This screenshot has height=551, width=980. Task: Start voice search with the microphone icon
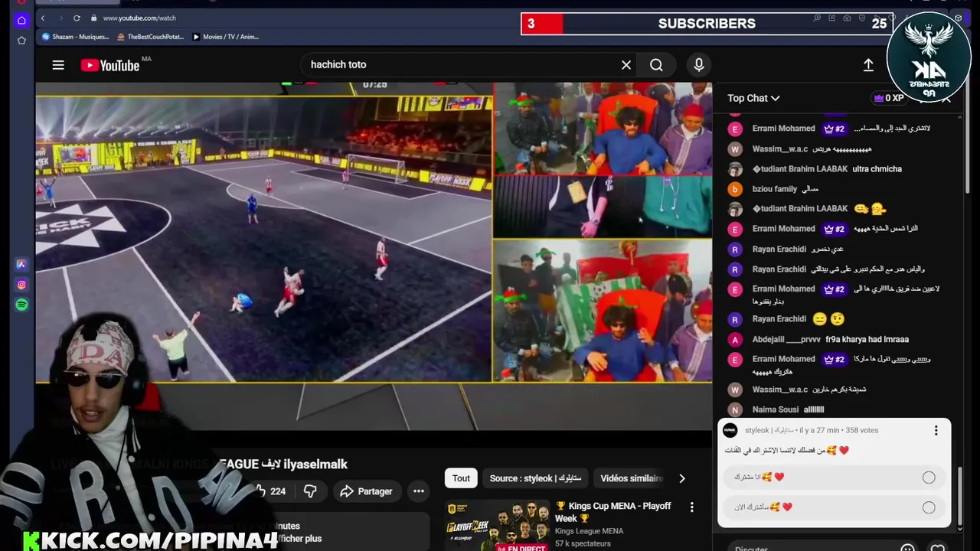click(x=699, y=65)
